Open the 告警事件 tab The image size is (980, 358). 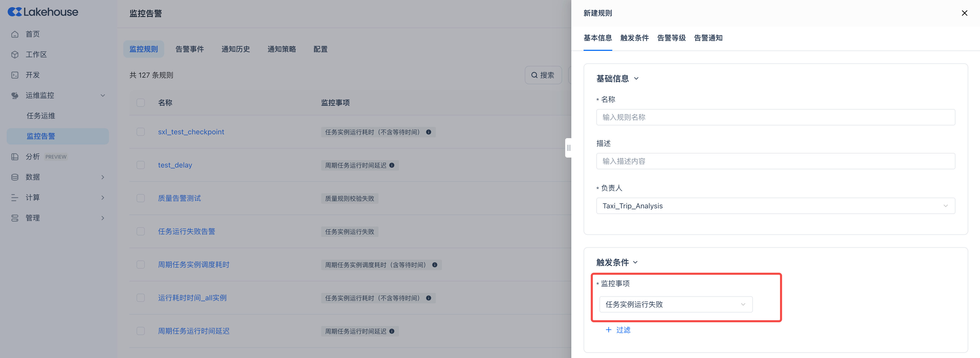[x=190, y=49]
